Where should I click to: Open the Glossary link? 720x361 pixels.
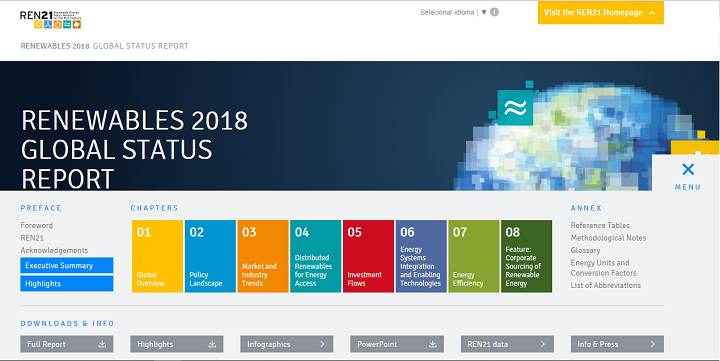585,250
